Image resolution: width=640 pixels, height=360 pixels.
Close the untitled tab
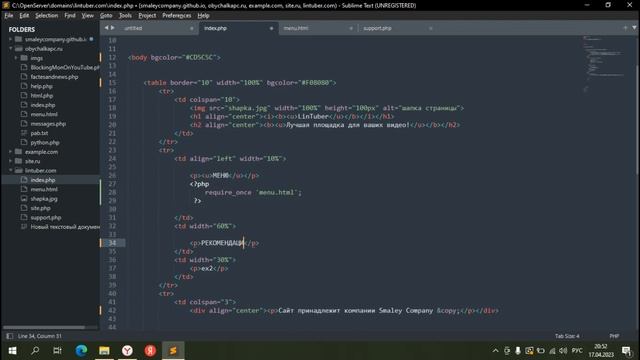191,28
